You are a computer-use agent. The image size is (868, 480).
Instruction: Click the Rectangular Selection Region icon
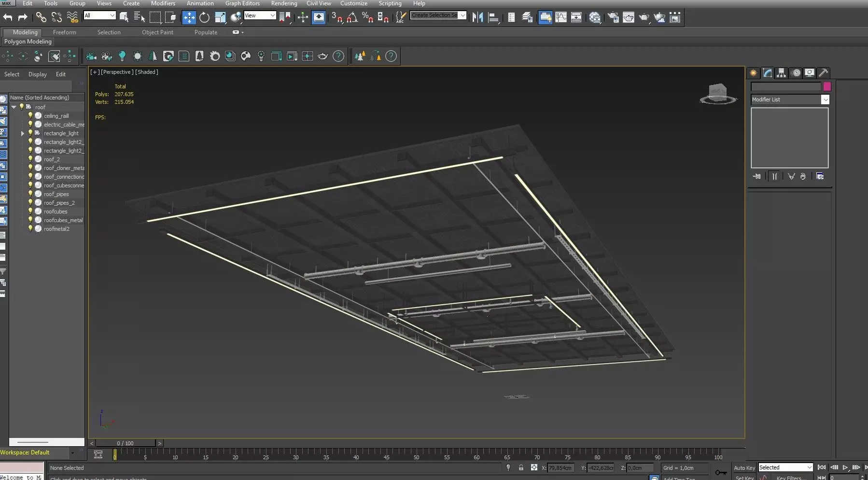tap(155, 17)
